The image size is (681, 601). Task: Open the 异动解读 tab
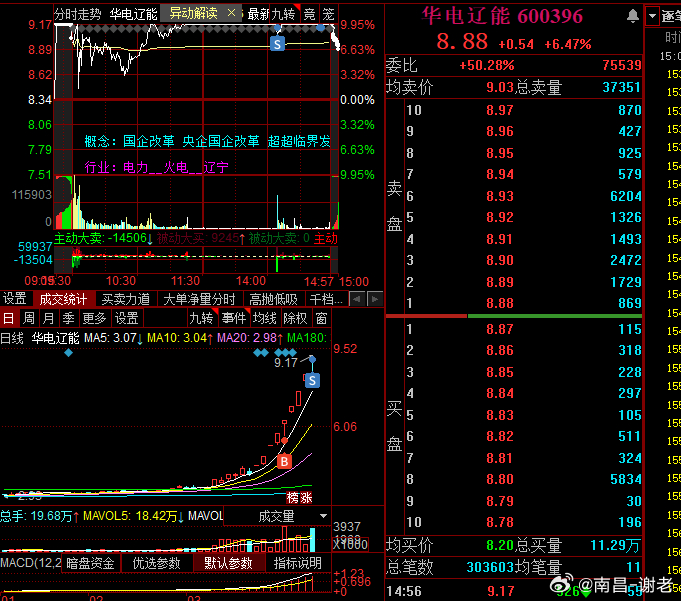coord(194,13)
